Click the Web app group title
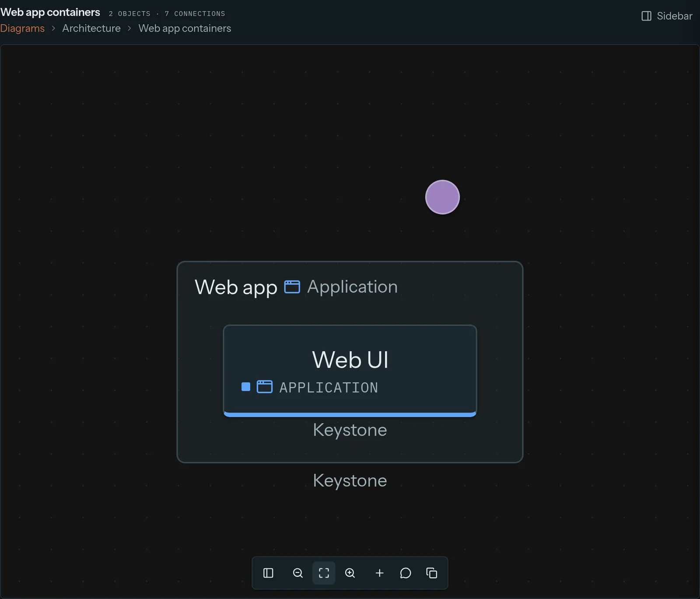 tap(236, 287)
